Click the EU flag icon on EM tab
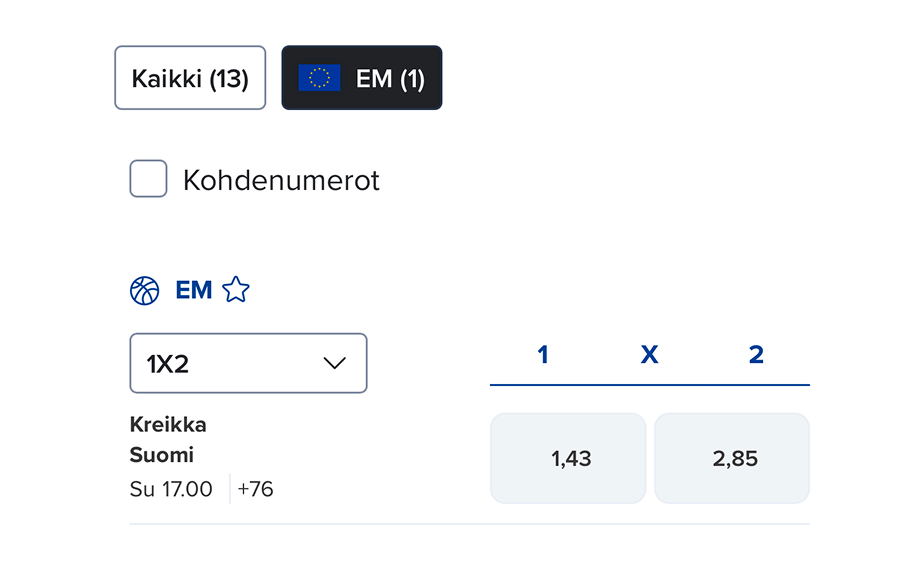Viewport: 917px width, 570px height. coord(320,78)
